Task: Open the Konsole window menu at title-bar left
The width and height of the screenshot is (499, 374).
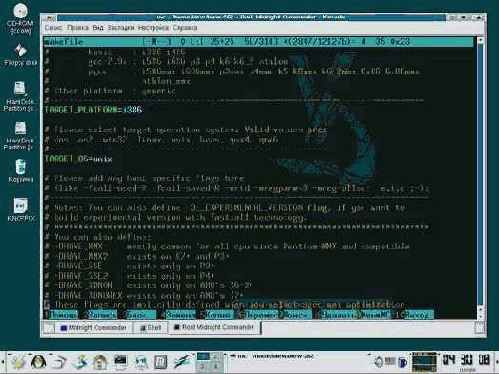Action: pyautogui.click(x=50, y=18)
